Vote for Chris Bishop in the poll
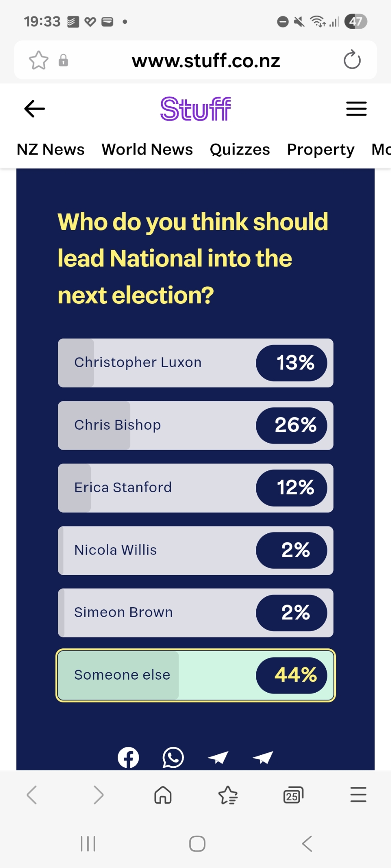The image size is (391, 868). tap(195, 425)
